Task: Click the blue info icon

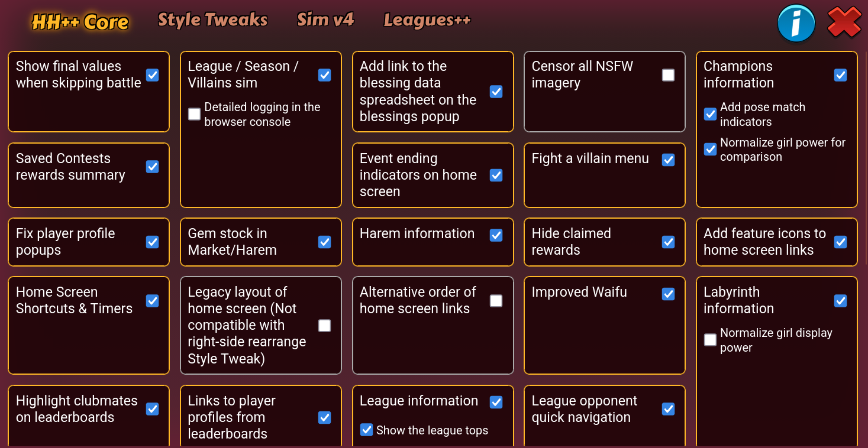Action: (796, 23)
